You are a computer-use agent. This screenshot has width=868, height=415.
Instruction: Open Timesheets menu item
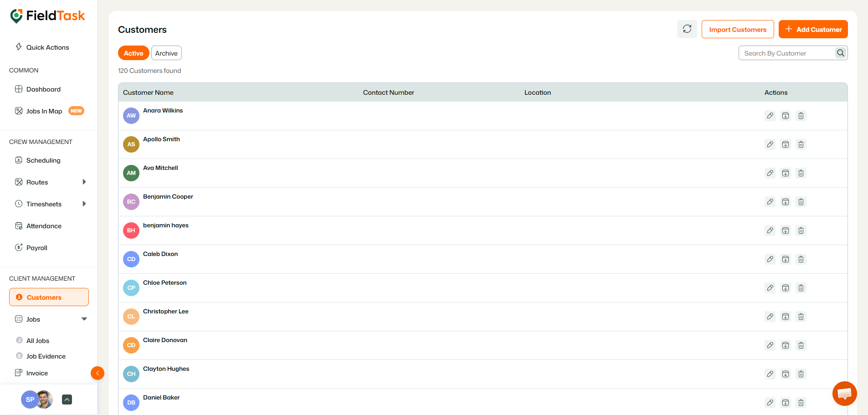click(44, 204)
